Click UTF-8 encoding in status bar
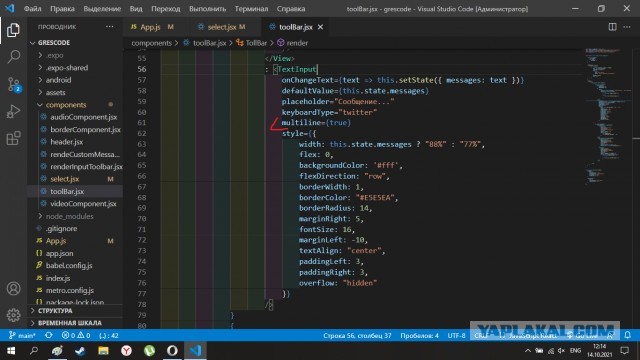 pos(456,336)
